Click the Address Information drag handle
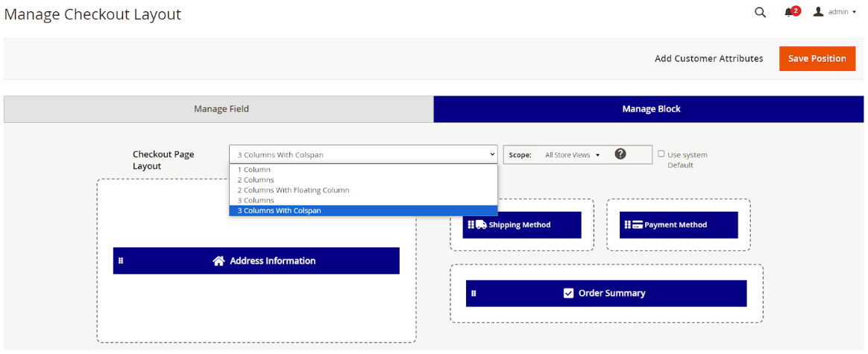This screenshot has height=354, width=868. [121, 261]
